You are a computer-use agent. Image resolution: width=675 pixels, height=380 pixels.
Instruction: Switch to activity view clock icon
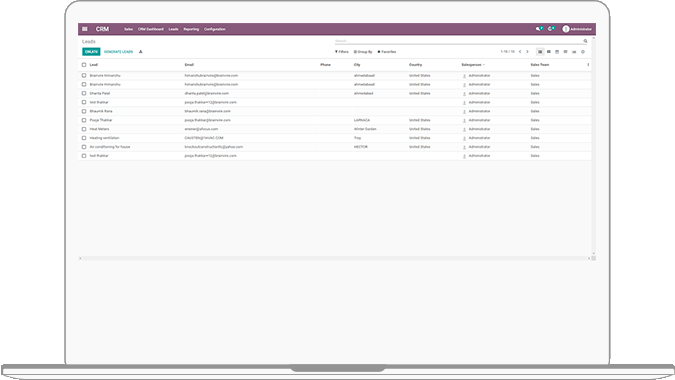click(x=583, y=52)
